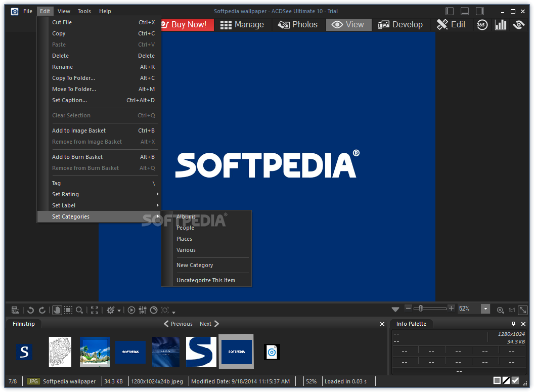Screen dimensions: 534x392
Task: Open the Help menu
Action: (105, 11)
